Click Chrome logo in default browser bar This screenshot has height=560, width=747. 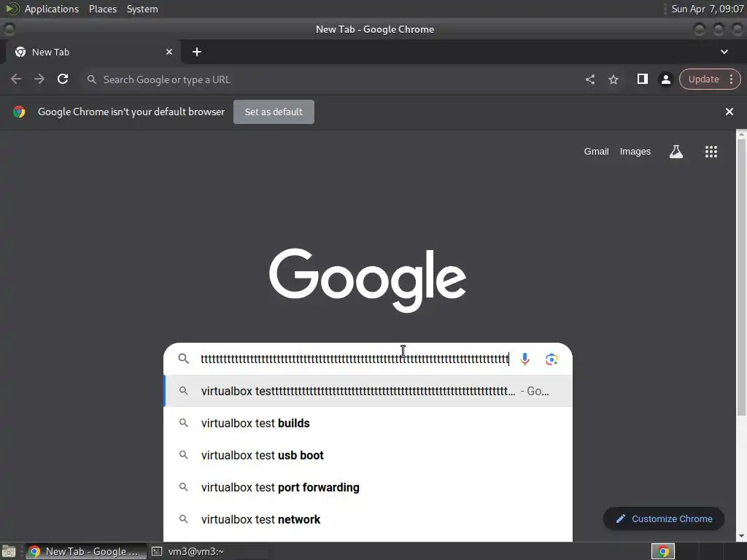[19, 112]
